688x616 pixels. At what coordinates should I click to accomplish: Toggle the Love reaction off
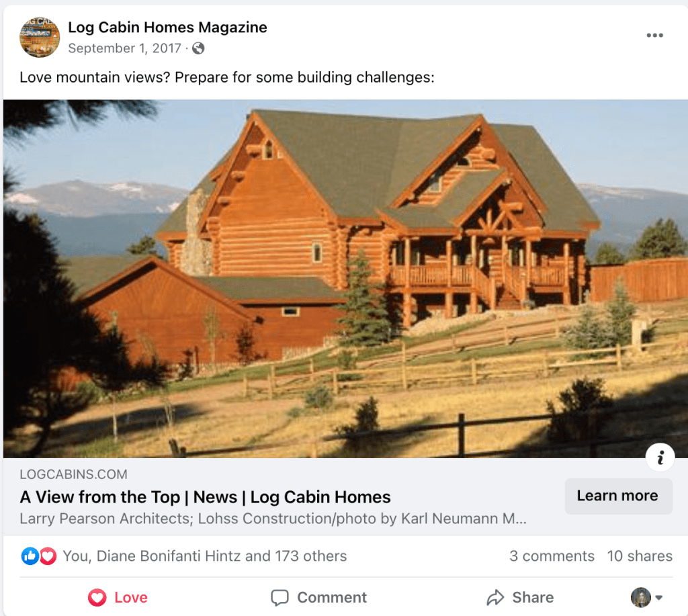pyautogui.click(x=118, y=598)
